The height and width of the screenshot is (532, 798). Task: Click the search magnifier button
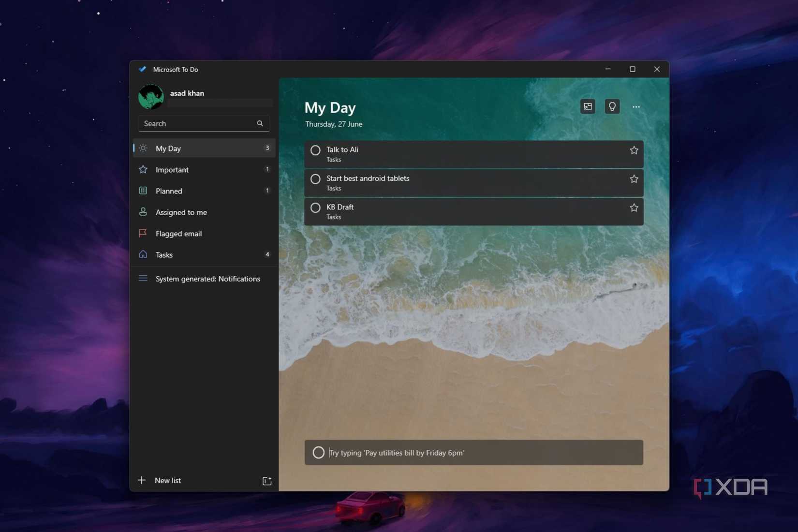pos(260,123)
